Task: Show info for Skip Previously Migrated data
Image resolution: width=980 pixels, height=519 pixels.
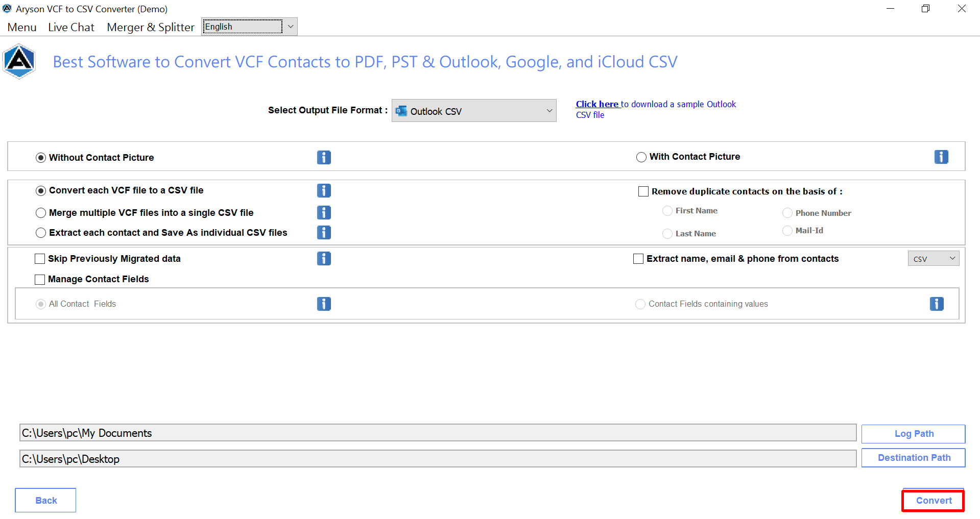Action: (x=324, y=258)
